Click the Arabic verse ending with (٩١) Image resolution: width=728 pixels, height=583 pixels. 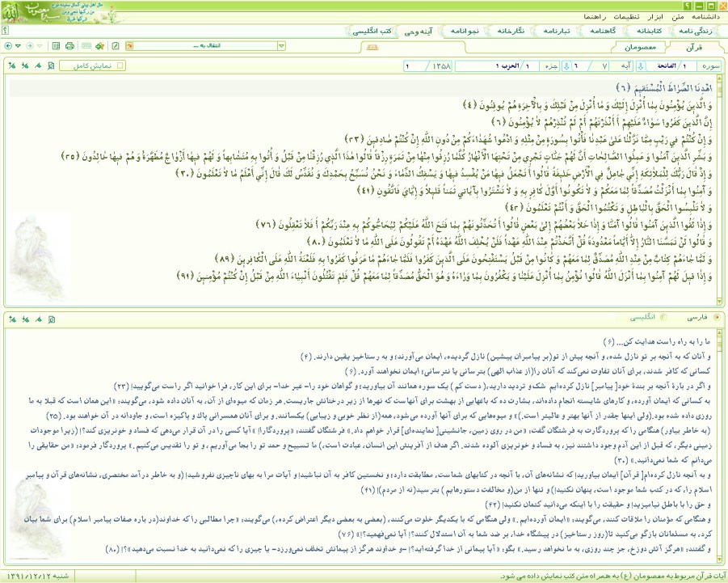pos(444,276)
